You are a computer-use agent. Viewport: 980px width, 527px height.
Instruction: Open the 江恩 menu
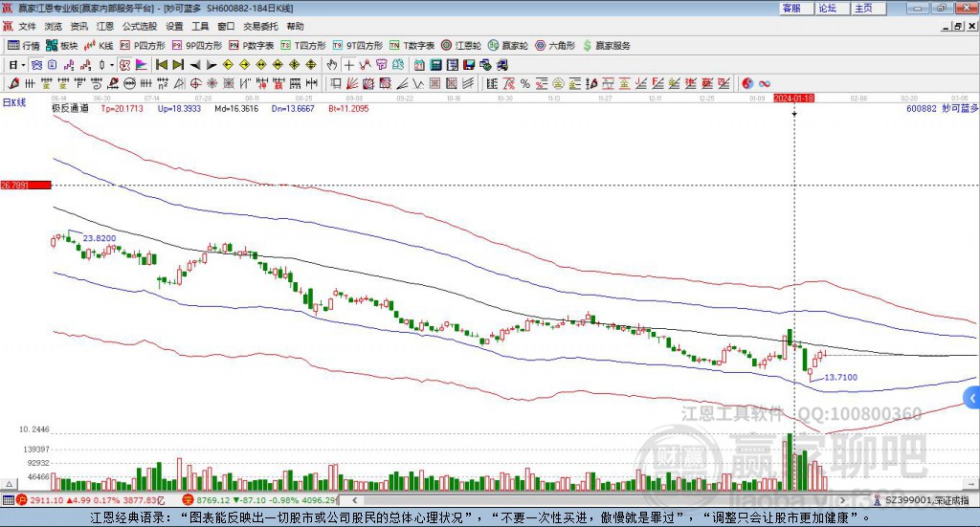tap(104, 26)
